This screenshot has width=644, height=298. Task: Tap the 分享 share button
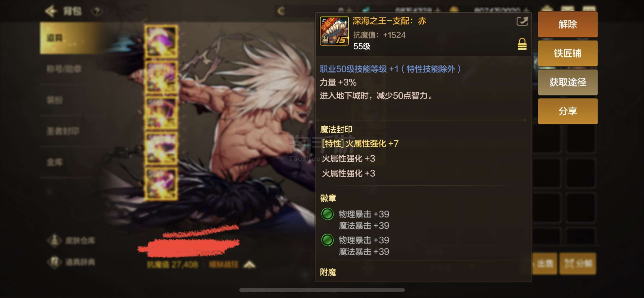tap(568, 111)
